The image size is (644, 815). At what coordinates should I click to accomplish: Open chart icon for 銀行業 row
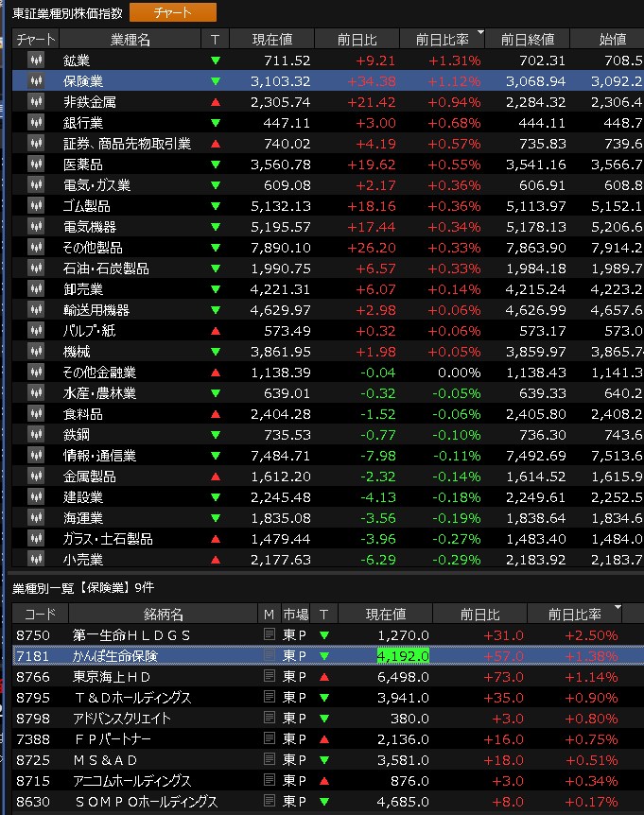coord(36,123)
